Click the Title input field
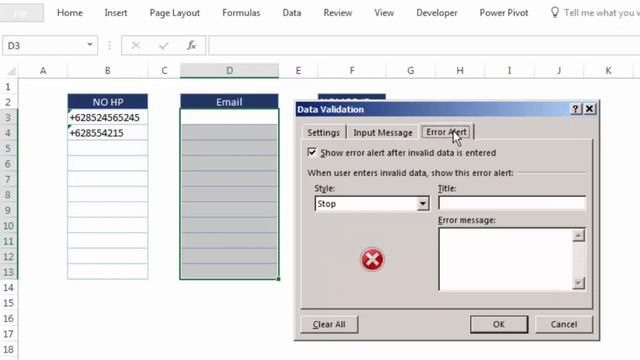The width and height of the screenshot is (640, 360). click(x=512, y=203)
